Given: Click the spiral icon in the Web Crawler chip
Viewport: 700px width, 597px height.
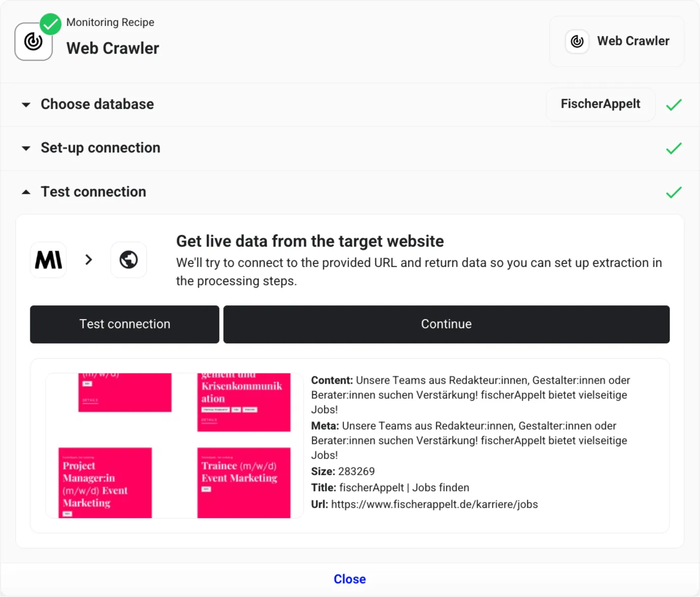Looking at the screenshot, I should click(x=577, y=42).
